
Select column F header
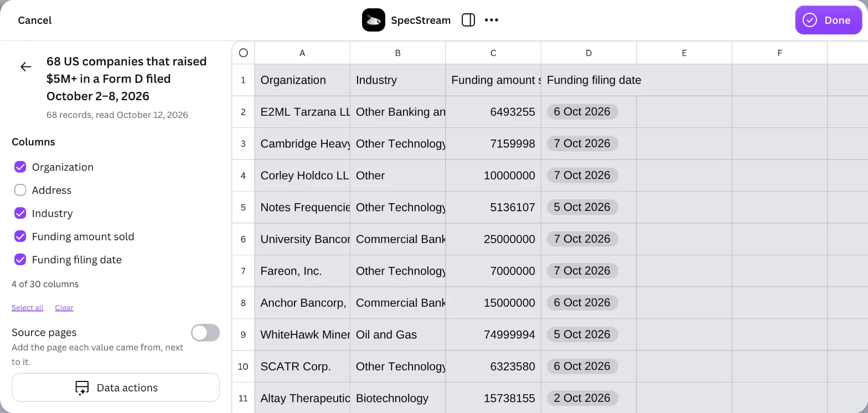pos(780,53)
